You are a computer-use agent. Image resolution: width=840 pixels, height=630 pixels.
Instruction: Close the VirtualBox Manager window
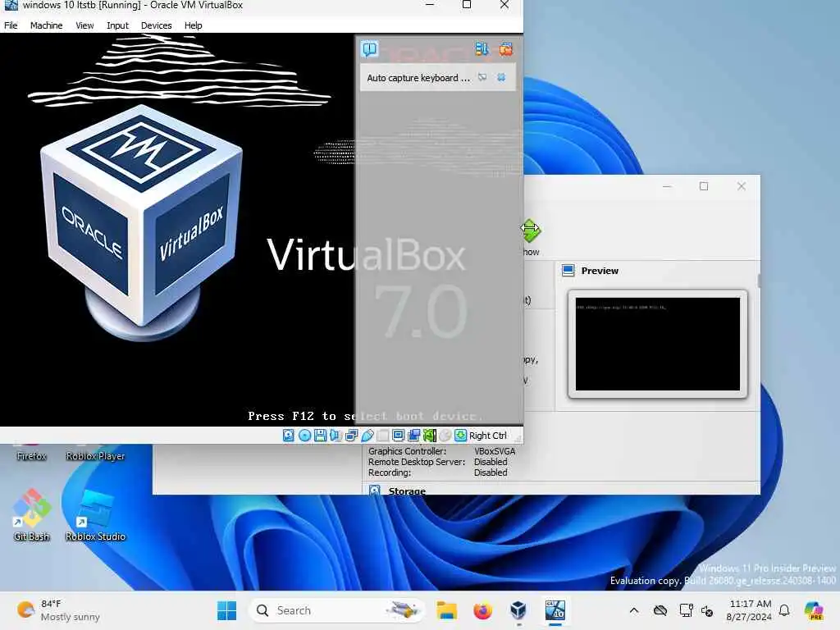pos(742,186)
